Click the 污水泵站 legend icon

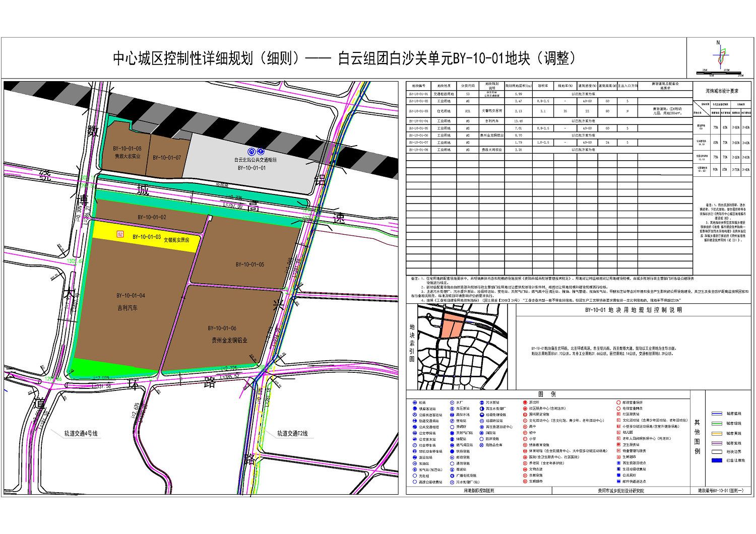[482, 403]
